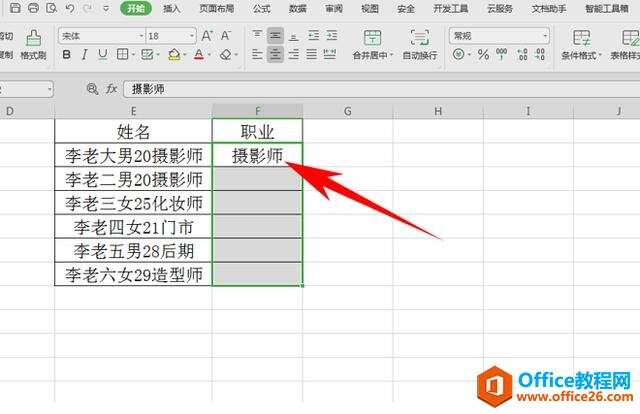Click 合并居中 merge and center
Image resolution: width=640 pixels, height=414 pixels.
pyautogui.click(x=373, y=45)
